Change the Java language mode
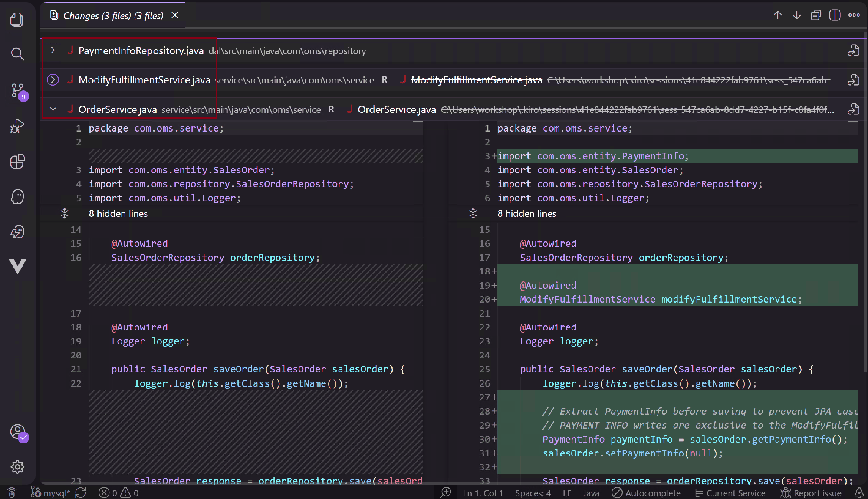Screen dimensions: 868x499 click(591, 493)
